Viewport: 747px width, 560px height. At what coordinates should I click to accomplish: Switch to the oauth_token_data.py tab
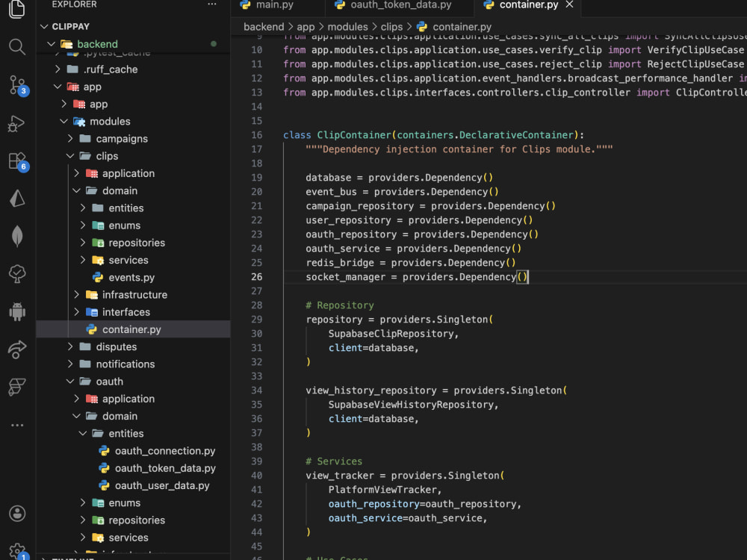(x=400, y=4)
